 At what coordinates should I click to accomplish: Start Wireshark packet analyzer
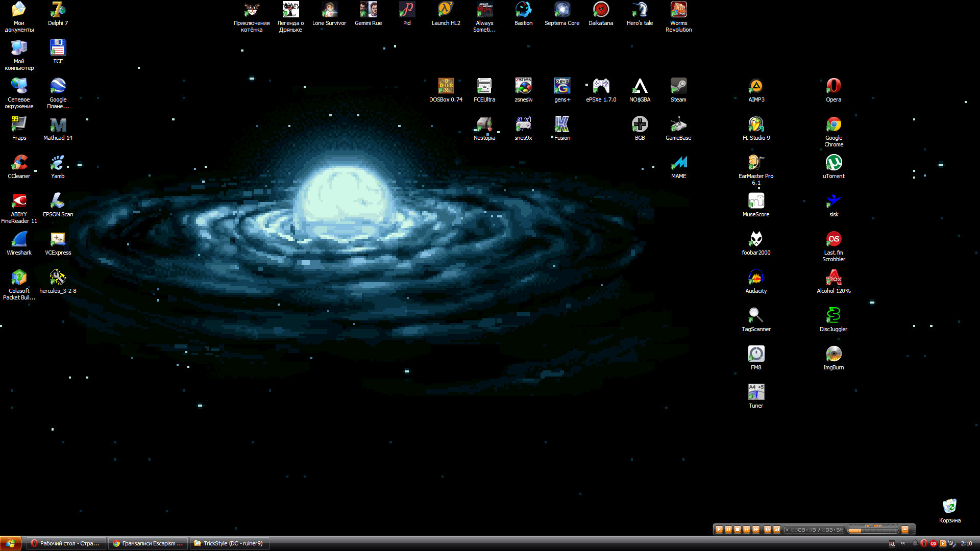pos(19,239)
